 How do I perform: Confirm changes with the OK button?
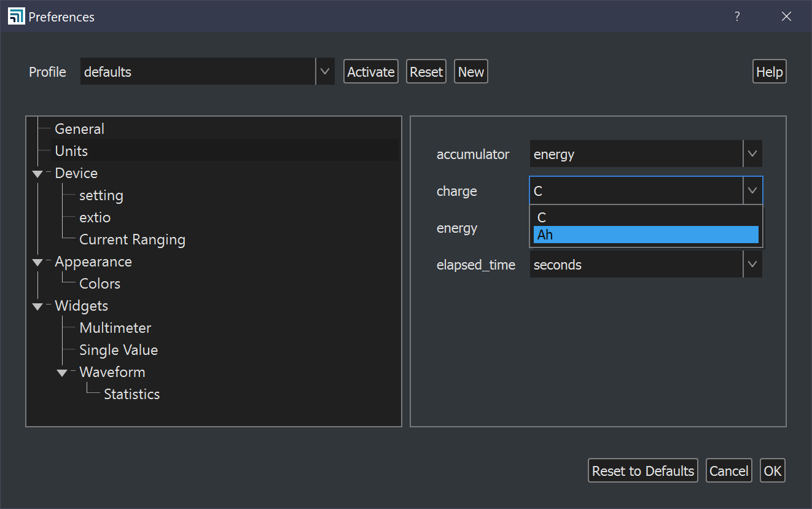coord(772,470)
